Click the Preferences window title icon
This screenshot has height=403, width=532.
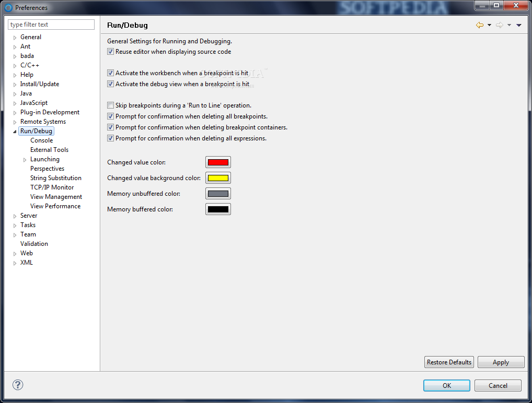[8, 7]
